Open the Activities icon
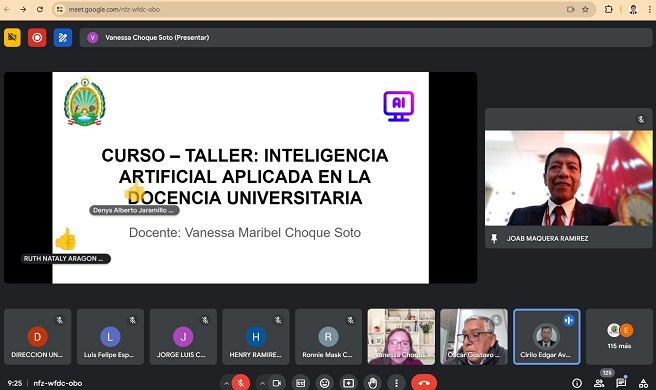The width and height of the screenshot is (656, 390). click(x=643, y=383)
